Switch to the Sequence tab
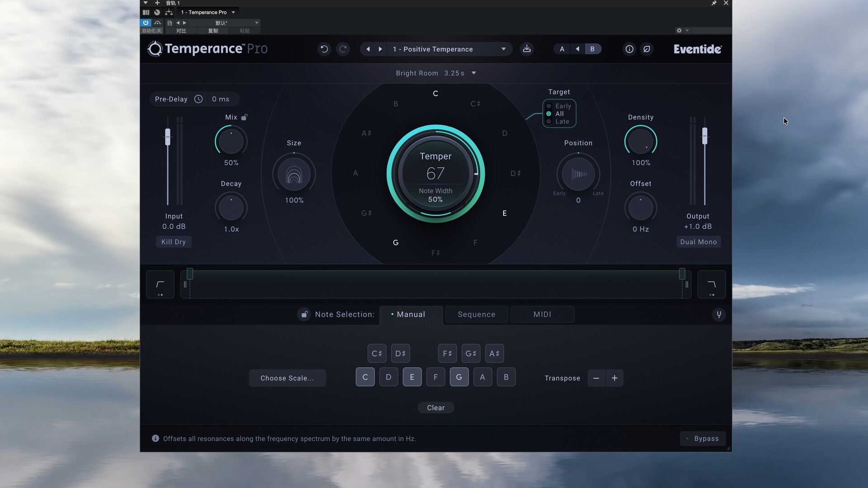This screenshot has width=868, height=488. [x=476, y=314]
